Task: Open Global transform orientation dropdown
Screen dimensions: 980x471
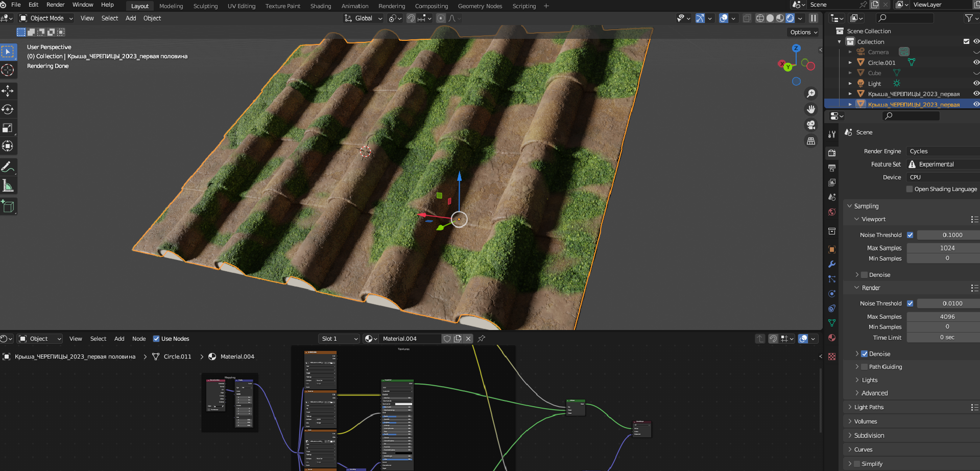Action: click(x=363, y=18)
